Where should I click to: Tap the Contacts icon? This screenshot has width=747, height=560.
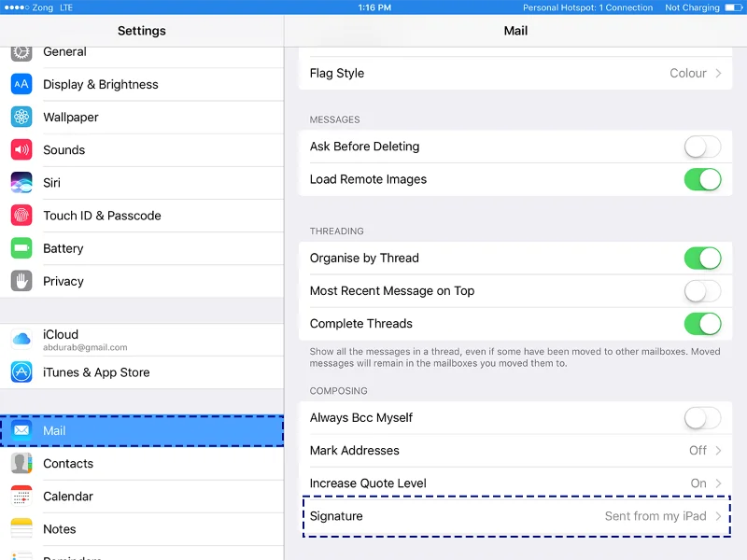pyautogui.click(x=21, y=463)
